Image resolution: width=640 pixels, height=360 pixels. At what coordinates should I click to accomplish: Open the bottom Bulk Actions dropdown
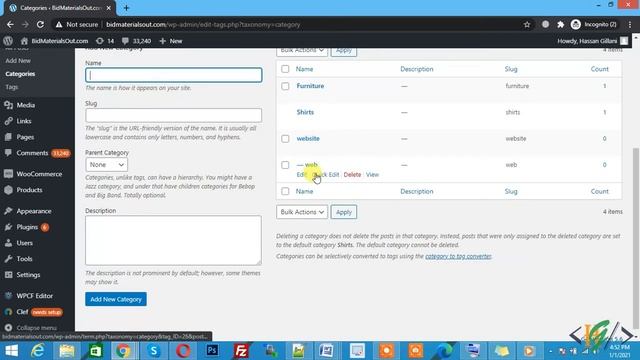(x=302, y=212)
